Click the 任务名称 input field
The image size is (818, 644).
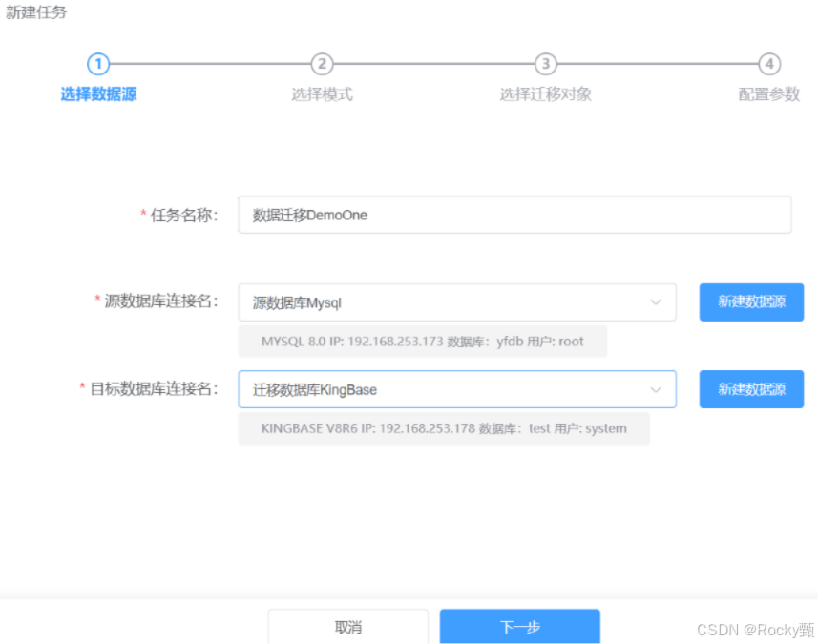pos(514,215)
